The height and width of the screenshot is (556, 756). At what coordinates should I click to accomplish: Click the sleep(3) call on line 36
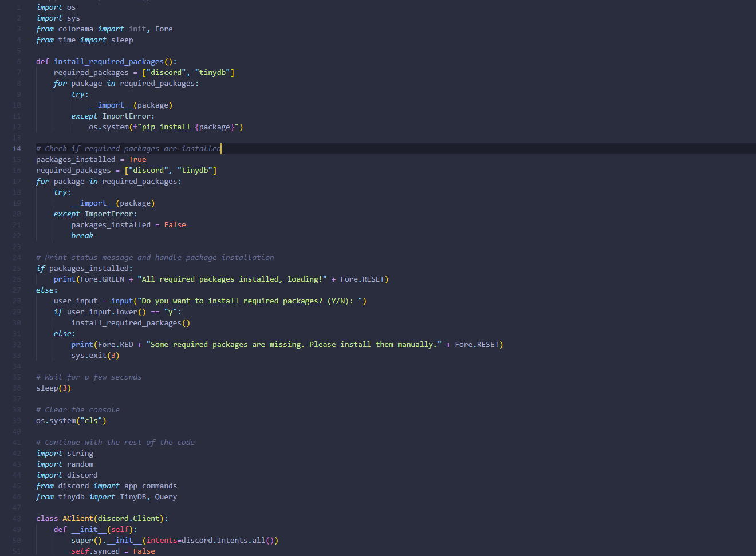pyautogui.click(x=53, y=388)
